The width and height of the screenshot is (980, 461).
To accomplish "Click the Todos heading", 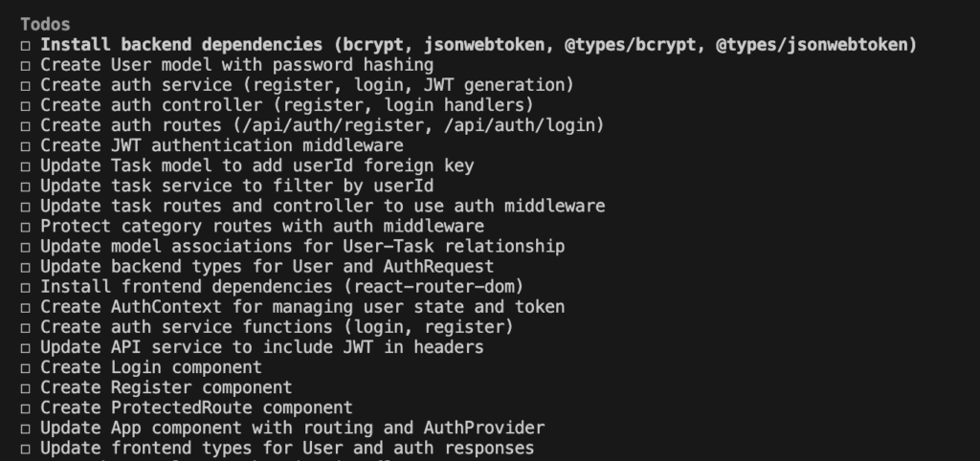I will pyautogui.click(x=45, y=24).
